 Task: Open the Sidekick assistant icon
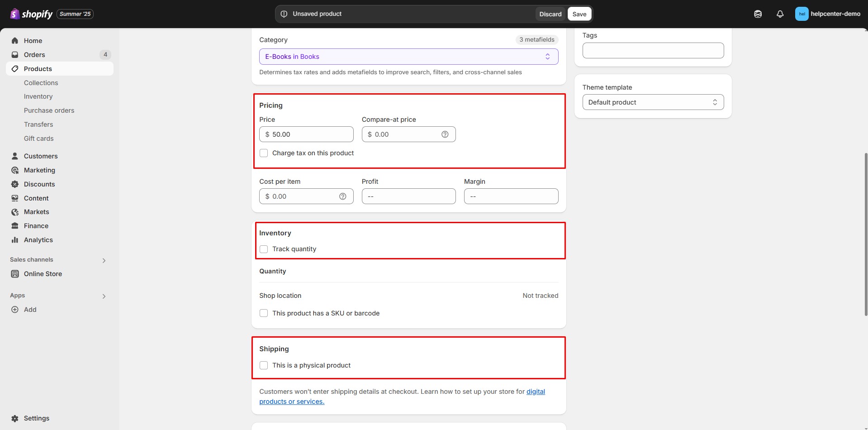(758, 14)
